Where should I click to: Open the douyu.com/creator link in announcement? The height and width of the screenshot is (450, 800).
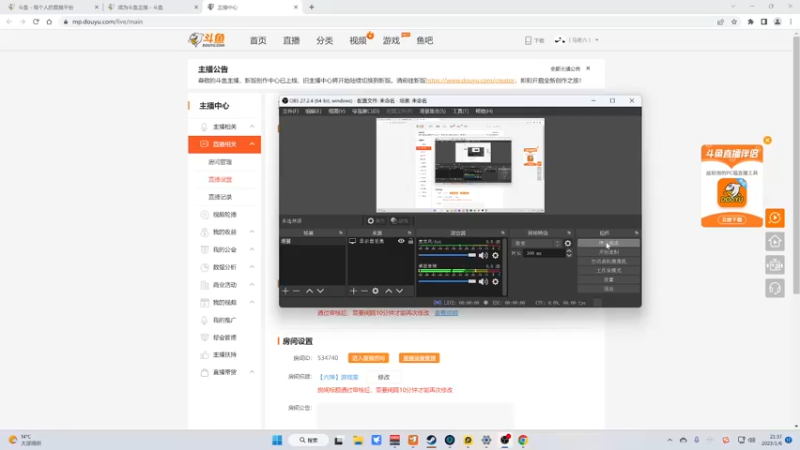click(470, 81)
